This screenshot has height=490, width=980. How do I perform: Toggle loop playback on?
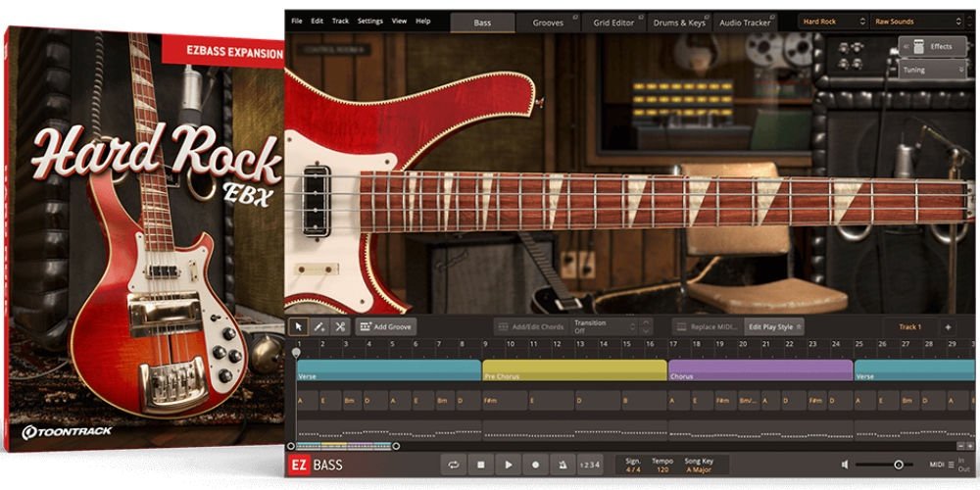[454, 465]
